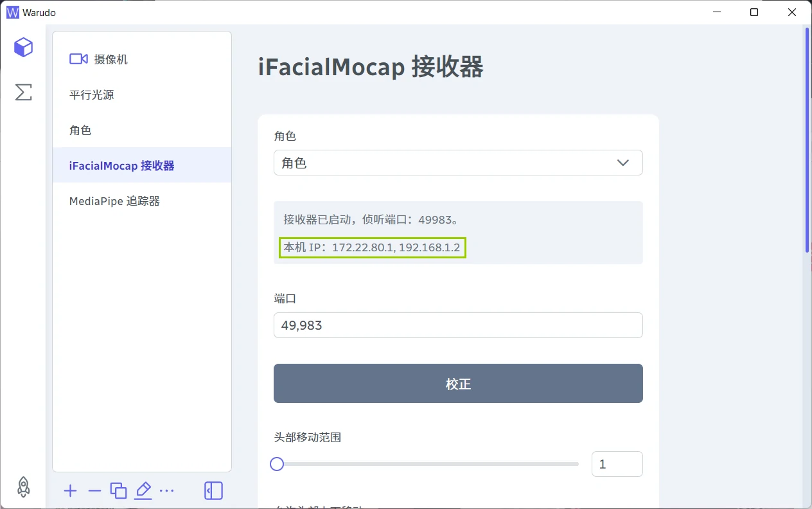The width and height of the screenshot is (812, 509).
Task: Minimize the Warudo window
Action: click(718, 12)
